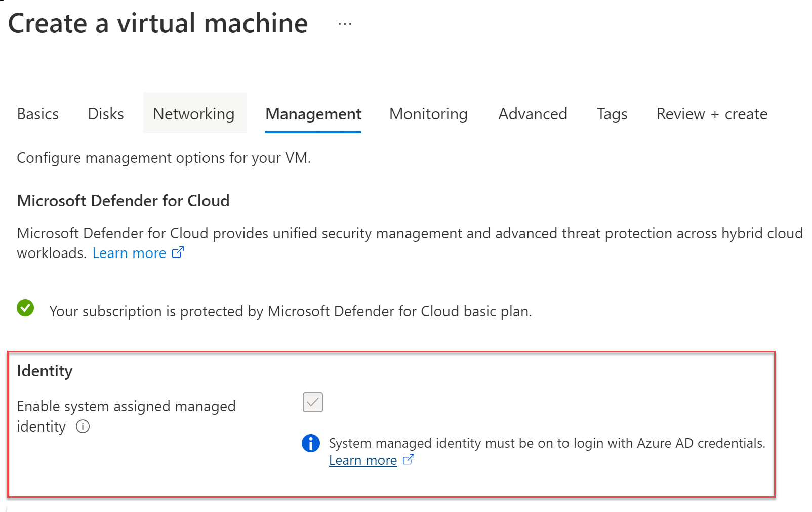Open the Disks tab

point(106,114)
